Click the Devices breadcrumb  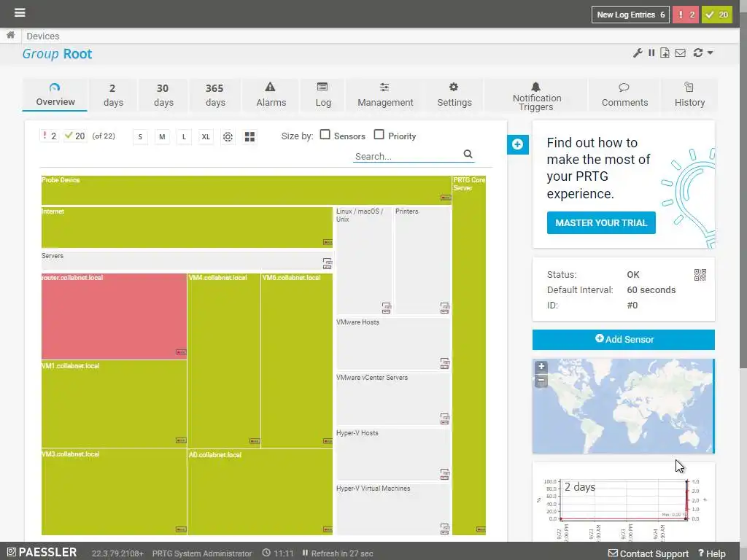coord(43,36)
